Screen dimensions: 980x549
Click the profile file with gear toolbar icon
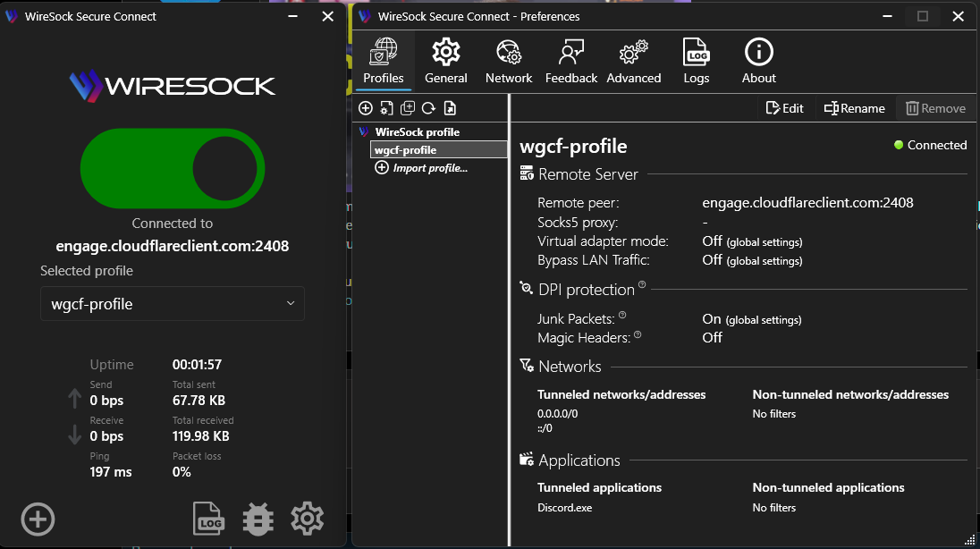387,108
